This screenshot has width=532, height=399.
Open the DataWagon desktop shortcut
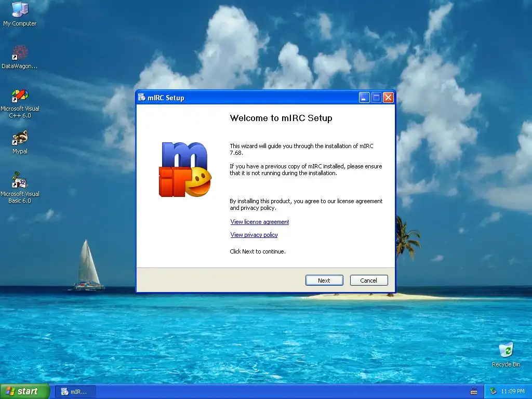point(20,57)
